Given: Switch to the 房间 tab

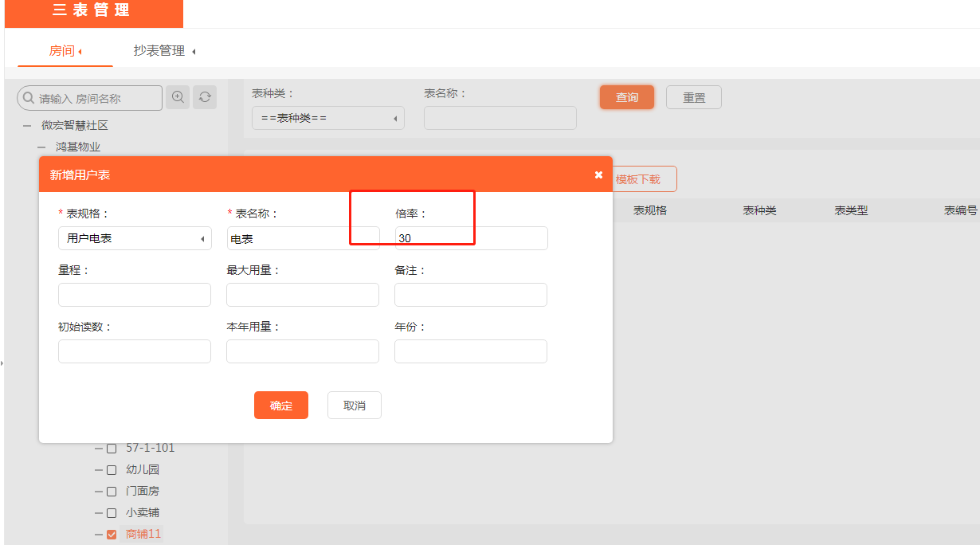Looking at the screenshot, I should (x=62, y=51).
